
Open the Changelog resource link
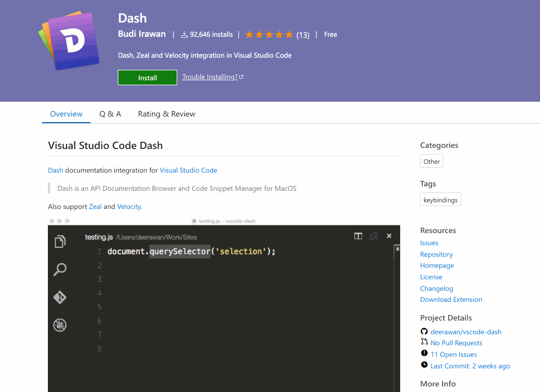click(437, 288)
